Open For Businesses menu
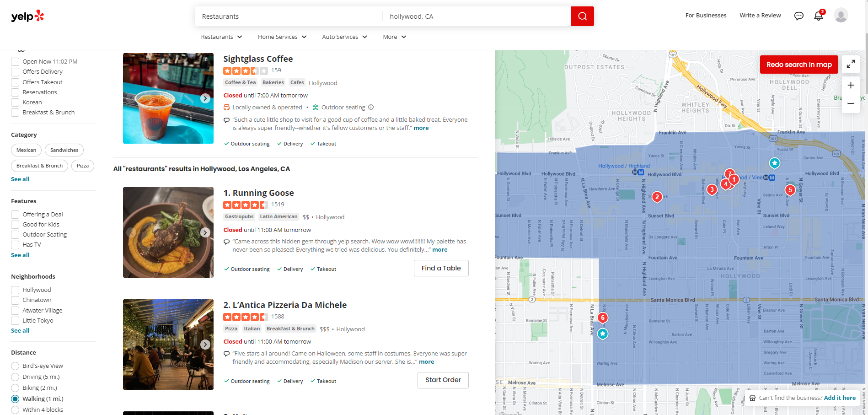868x415 pixels. click(x=706, y=16)
